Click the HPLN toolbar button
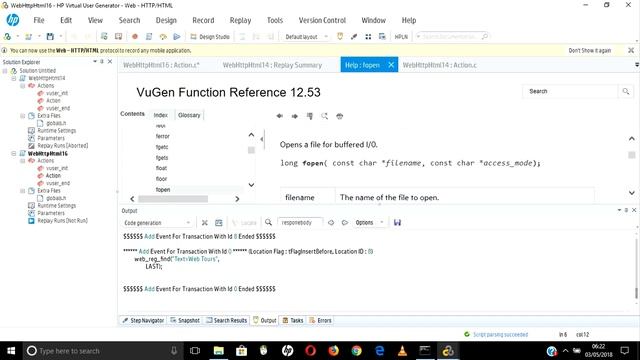Viewport: 640px width, 360px height. tap(401, 37)
